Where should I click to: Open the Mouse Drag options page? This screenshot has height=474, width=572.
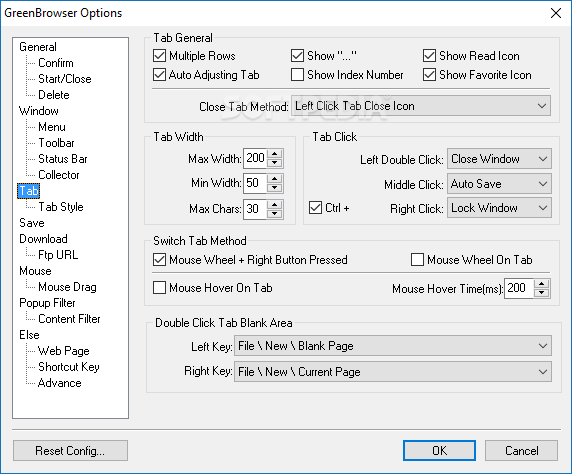pyautogui.click(x=67, y=287)
